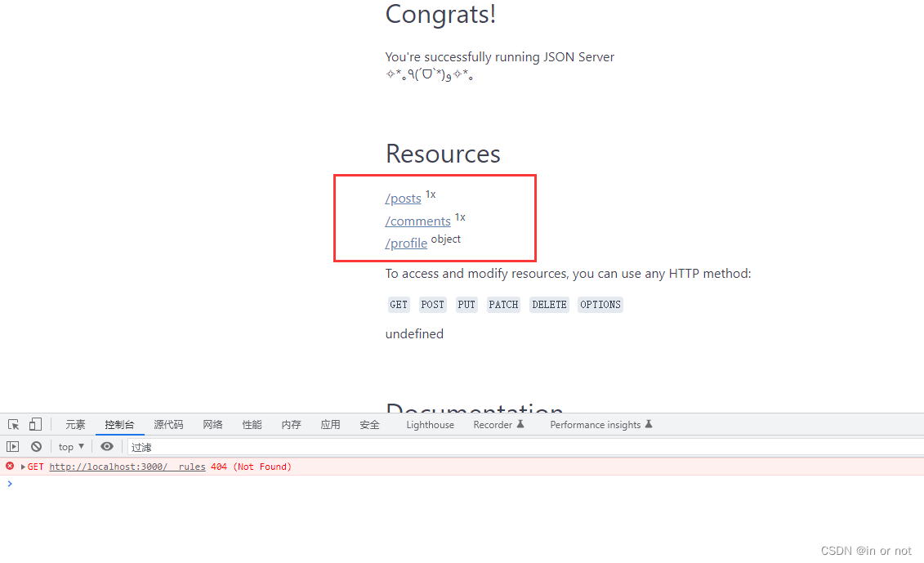Toggle the device toolbar emulation icon
924x563 pixels.
click(34, 424)
